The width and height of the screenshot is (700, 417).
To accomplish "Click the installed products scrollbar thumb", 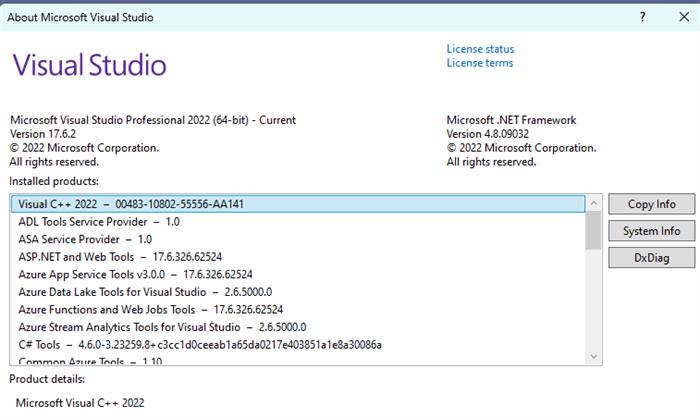I will click(593, 230).
